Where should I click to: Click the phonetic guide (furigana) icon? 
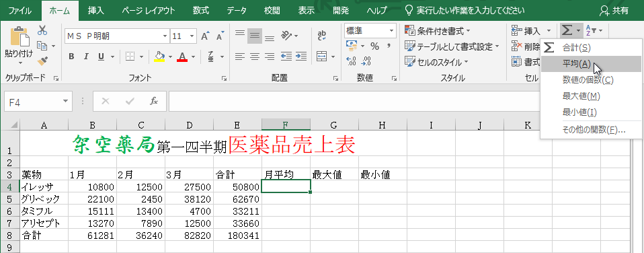[x=210, y=57]
